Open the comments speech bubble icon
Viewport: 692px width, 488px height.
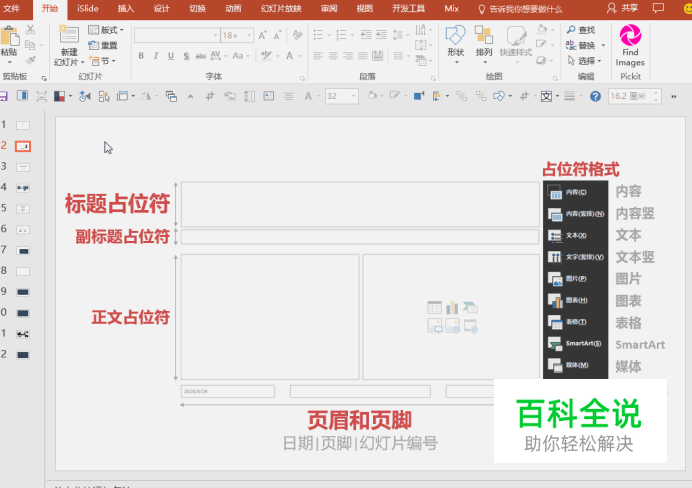658,8
